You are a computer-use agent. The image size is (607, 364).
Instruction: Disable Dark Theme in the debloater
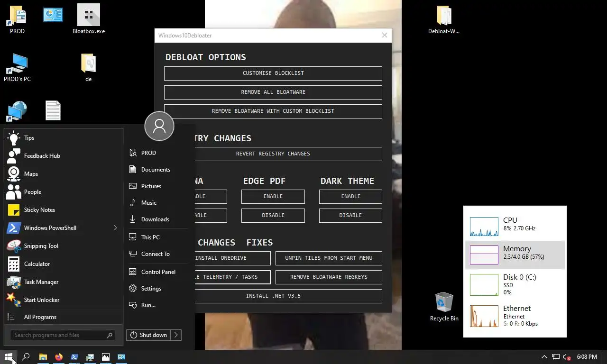[x=350, y=216]
